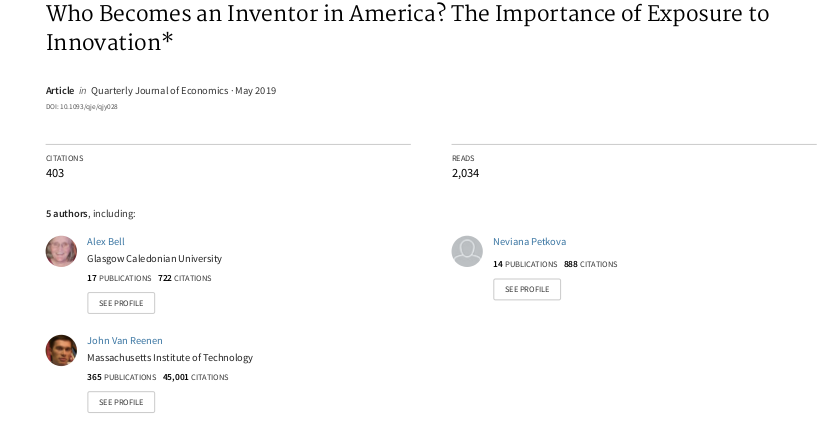Click Massachusetts Institute of Technology affiliation

(170, 357)
